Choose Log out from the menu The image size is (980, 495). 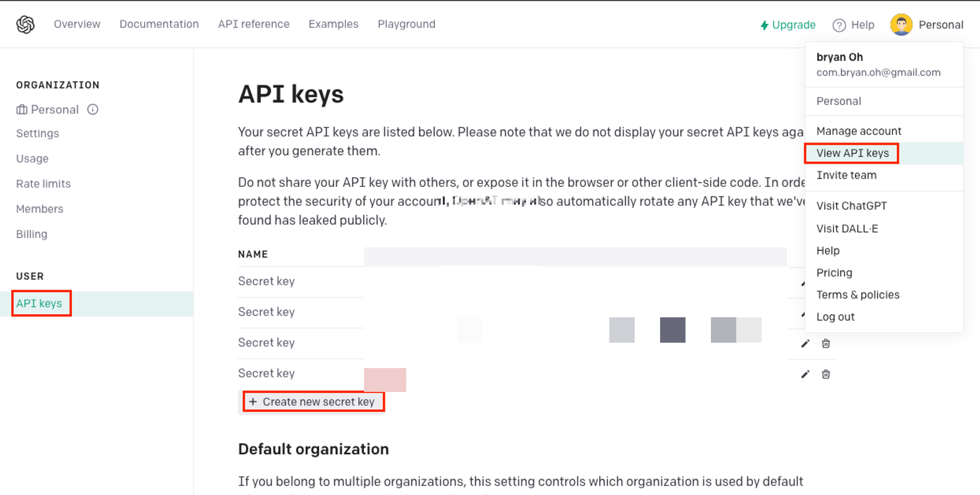(884, 317)
